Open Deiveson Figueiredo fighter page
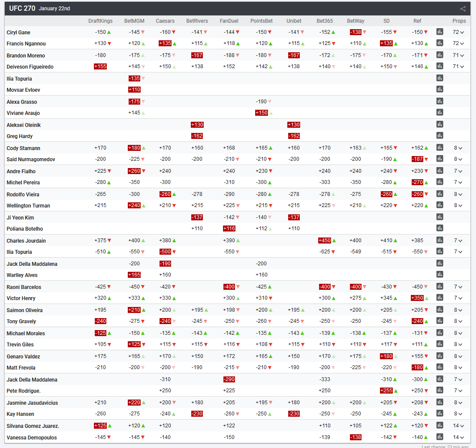The image size is (476, 448). [x=30, y=67]
